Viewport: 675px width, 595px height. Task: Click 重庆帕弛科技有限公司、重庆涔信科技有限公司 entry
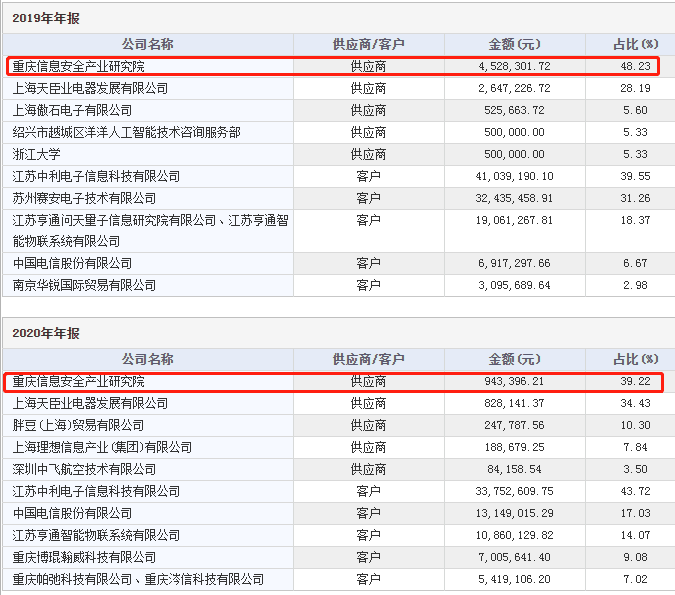138,579
